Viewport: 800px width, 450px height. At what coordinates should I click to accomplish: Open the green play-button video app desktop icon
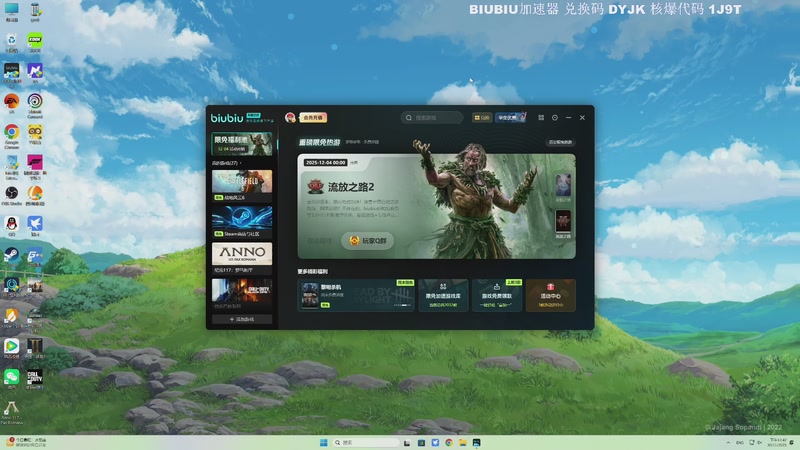click(11, 348)
